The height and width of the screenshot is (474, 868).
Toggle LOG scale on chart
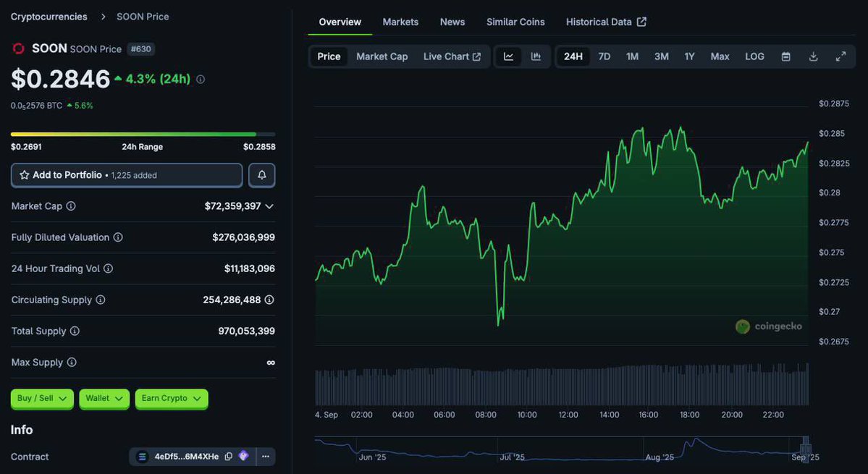point(754,56)
